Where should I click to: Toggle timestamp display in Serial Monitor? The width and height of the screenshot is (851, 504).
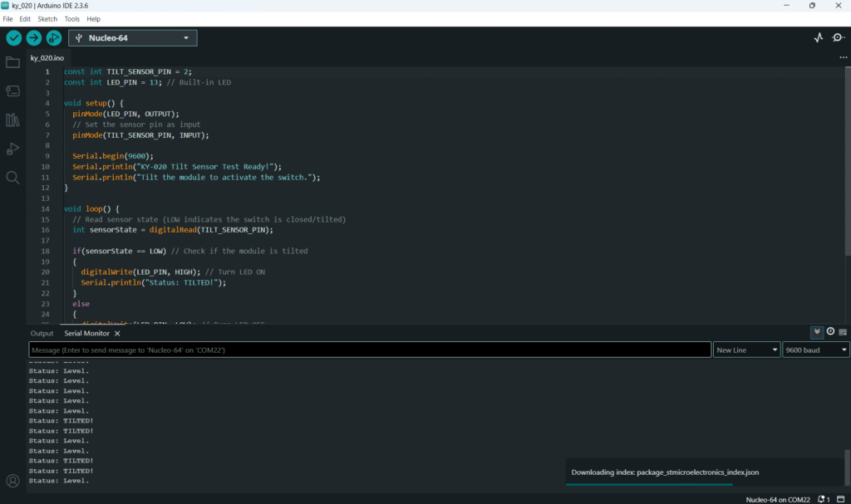pos(830,331)
